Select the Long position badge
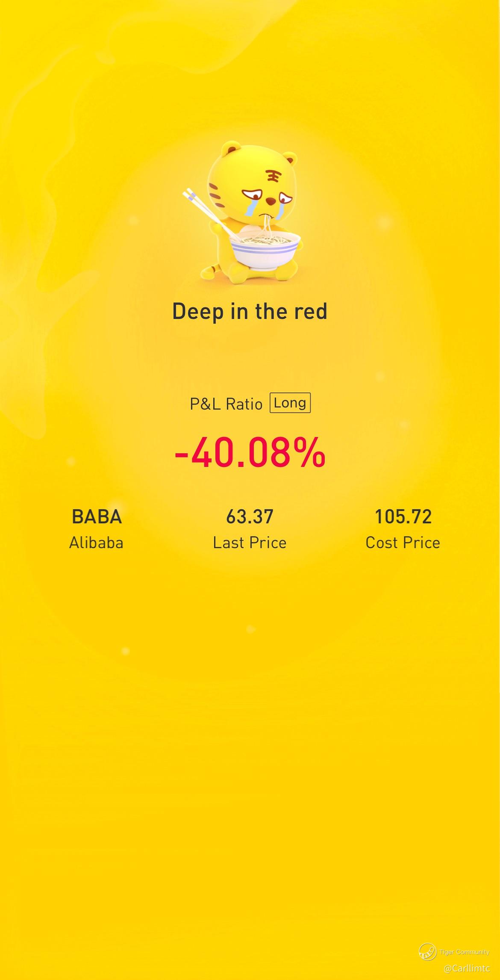The width and height of the screenshot is (500, 980). (290, 403)
